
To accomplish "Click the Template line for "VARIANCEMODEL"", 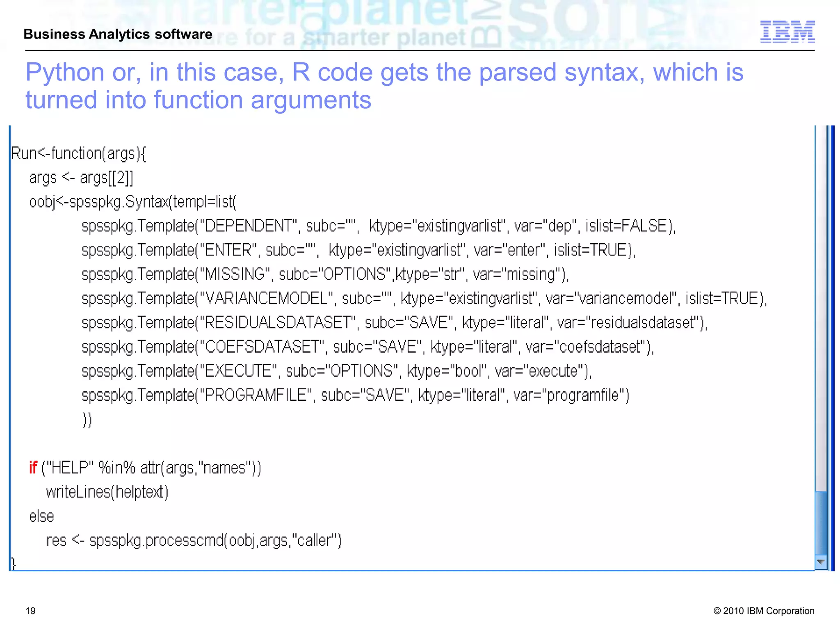I will (x=424, y=299).
